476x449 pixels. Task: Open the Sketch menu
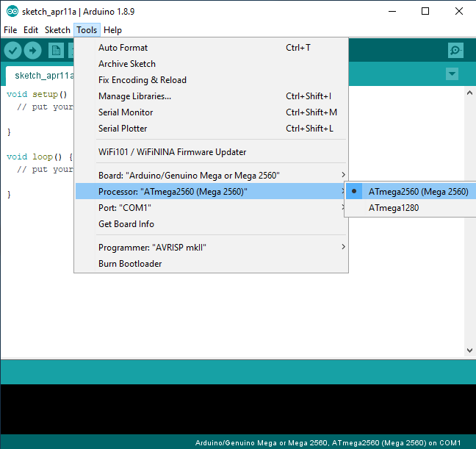click(57, 30)
